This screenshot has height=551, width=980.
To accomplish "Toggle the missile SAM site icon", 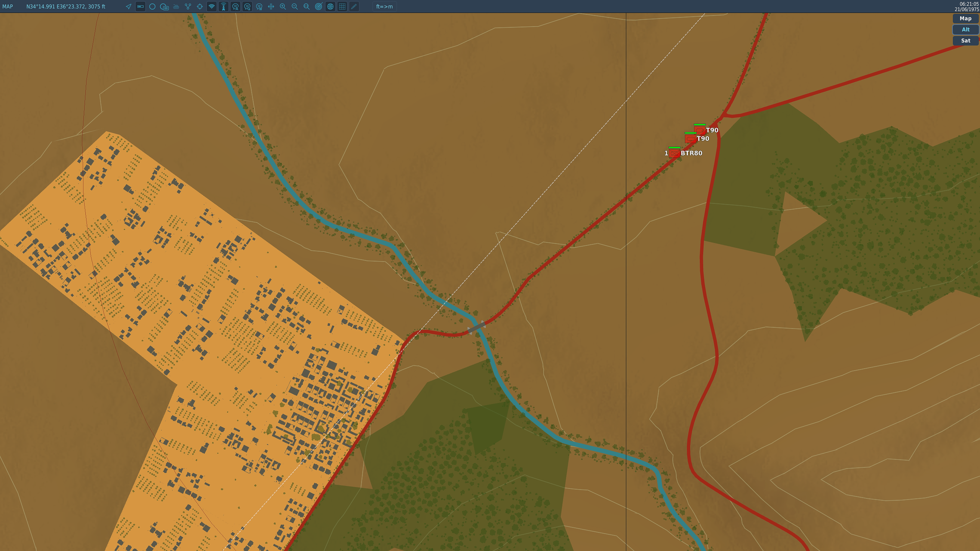I will [x=224, y=7].
